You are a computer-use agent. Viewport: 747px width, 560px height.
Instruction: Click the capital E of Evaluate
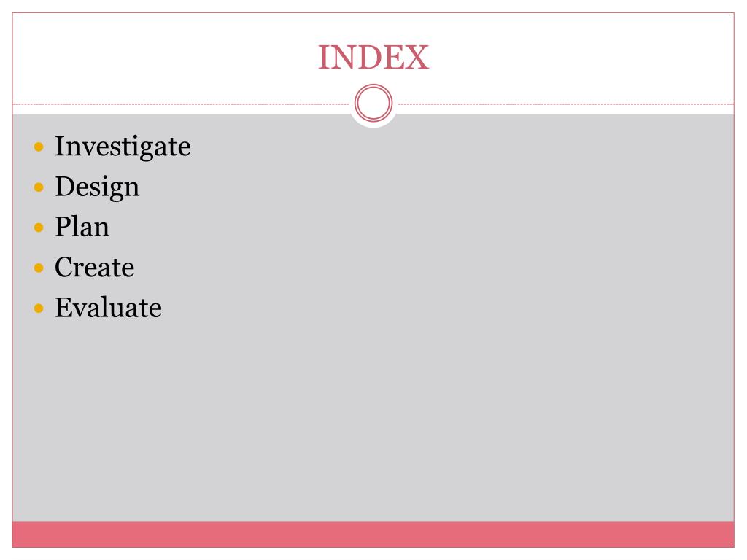63,308
